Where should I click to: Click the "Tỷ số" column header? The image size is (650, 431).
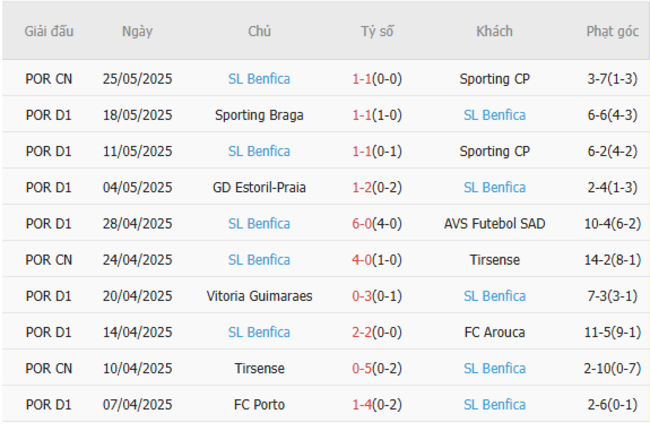pos(377,31)
